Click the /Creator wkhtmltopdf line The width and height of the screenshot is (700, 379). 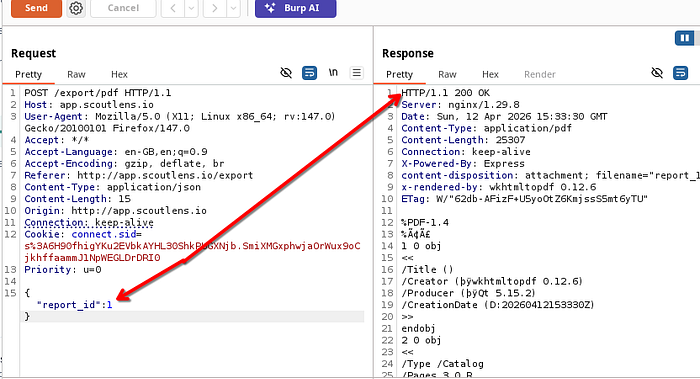click(x=492, y=281)
